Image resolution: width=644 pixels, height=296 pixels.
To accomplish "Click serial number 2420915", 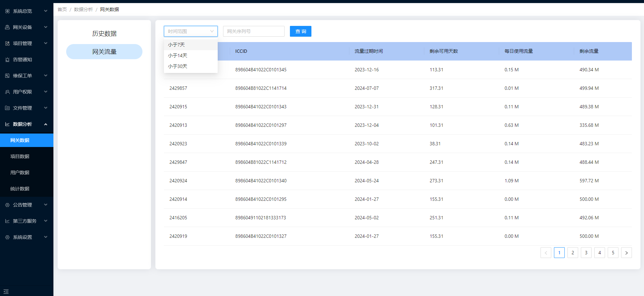I will coord(178,107).
